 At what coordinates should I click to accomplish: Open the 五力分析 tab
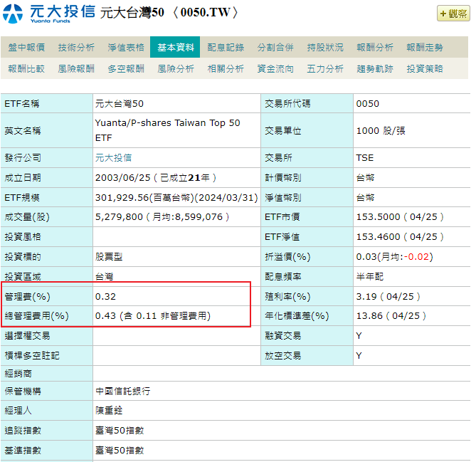325,68
